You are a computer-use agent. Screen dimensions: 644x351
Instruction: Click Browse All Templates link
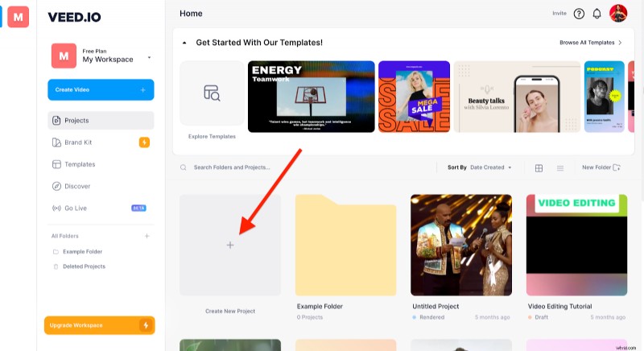point(587,43)
